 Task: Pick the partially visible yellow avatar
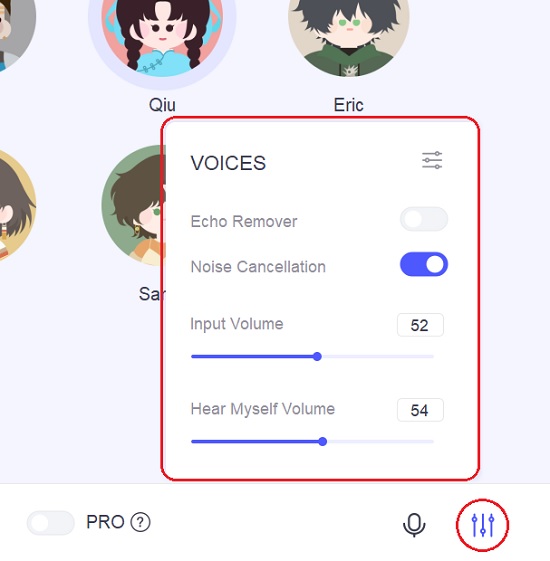[16, 206]
